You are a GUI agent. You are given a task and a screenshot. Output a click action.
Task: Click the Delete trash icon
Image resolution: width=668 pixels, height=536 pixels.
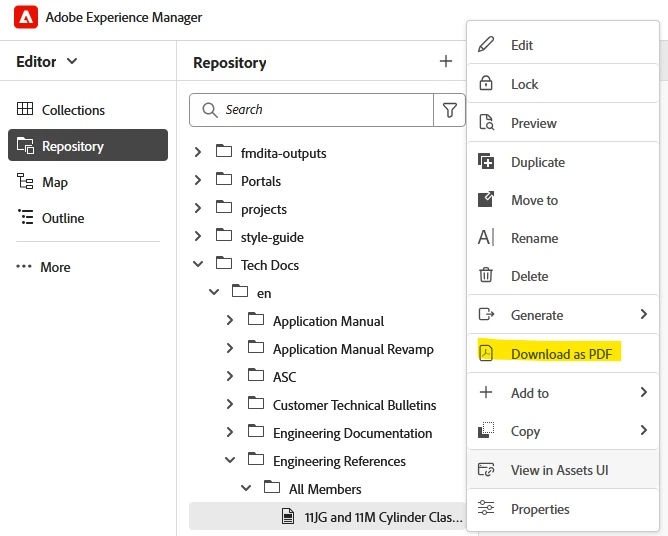[487, 276]
